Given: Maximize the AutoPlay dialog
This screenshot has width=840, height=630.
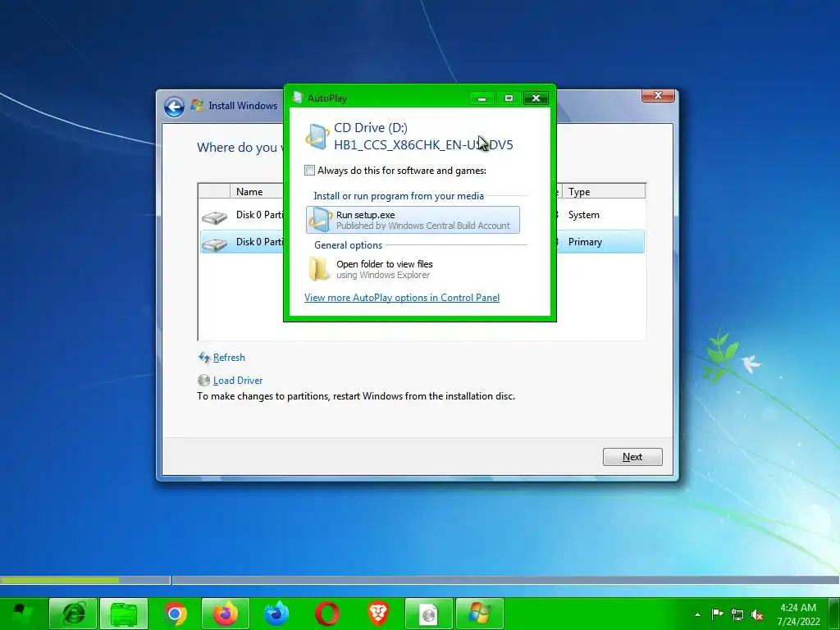Looking at the screenshot, I should tap(509, 98).
